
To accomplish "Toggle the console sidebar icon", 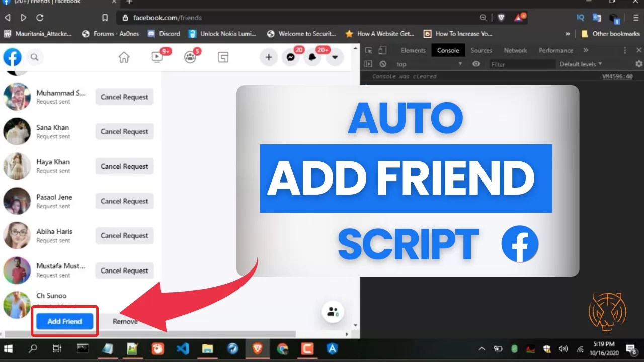I will (369, 64).
